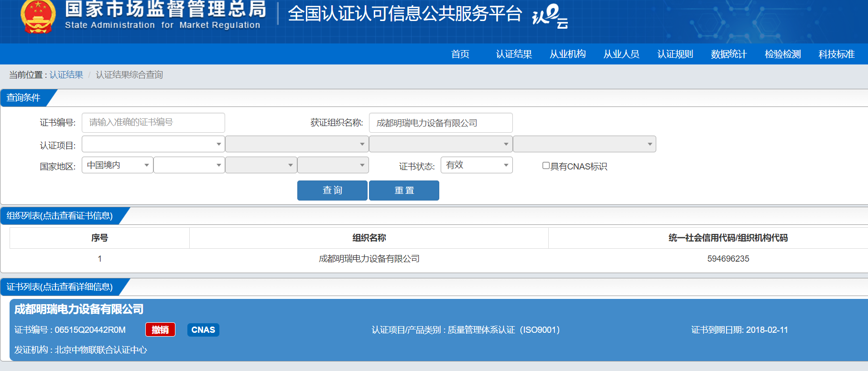Open the fourth 国家地区 dropdown

pos(333,165)
